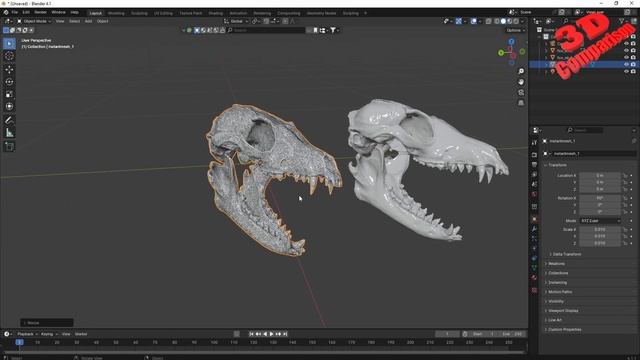Expand the Viewport Display panel

tap(562, 311)
